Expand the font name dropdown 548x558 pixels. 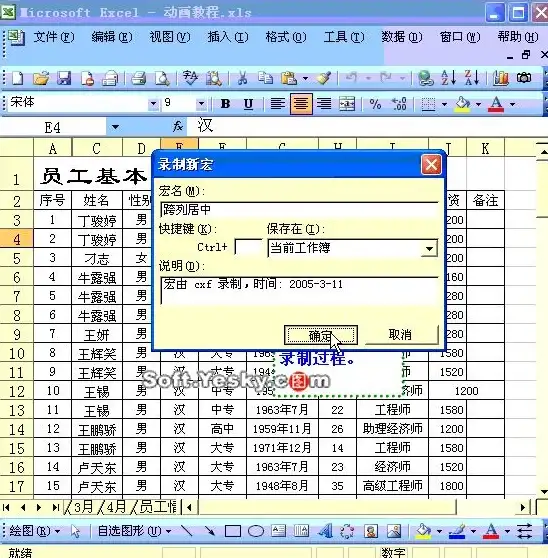[x=153, y=104]
